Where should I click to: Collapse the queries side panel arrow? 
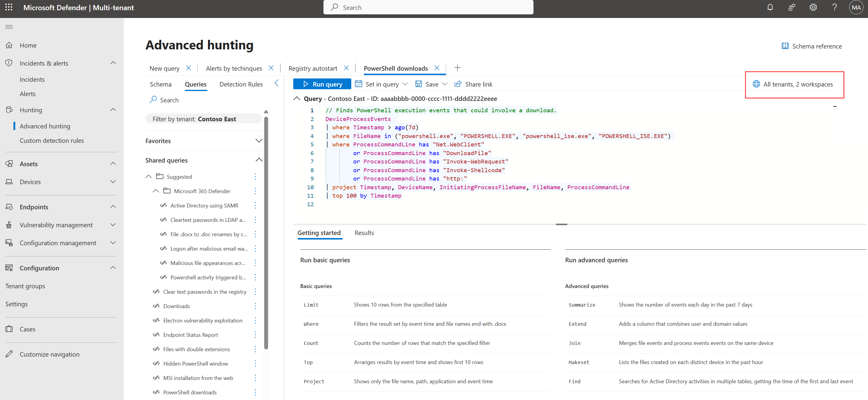277,83
